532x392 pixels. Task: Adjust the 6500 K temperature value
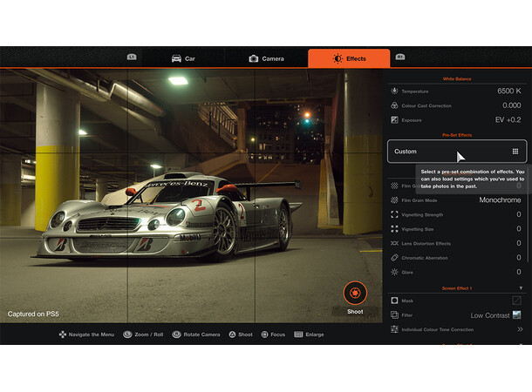[x=508, y=91]
